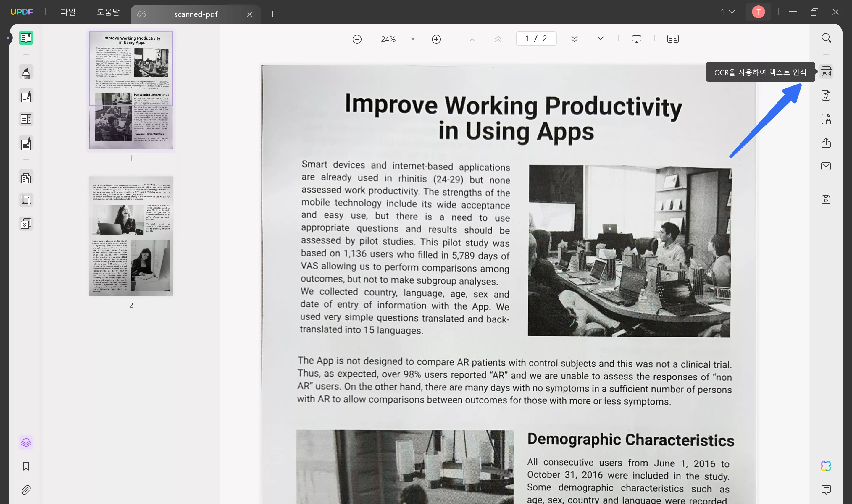Open the UPDF AI assistant icon
The width and height of the screenshot is (852, 504).
click(826, 466)
